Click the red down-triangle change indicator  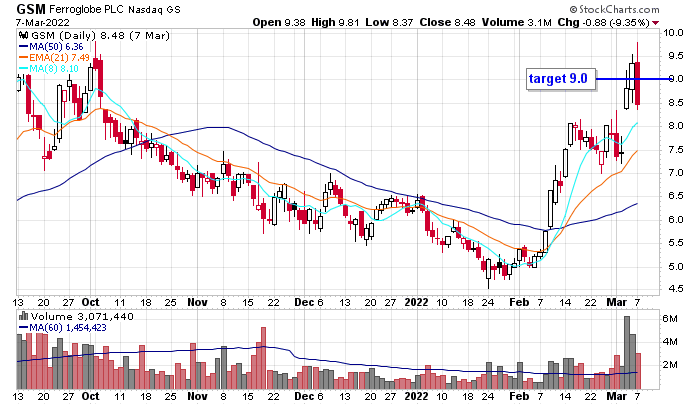click(656, 23)
